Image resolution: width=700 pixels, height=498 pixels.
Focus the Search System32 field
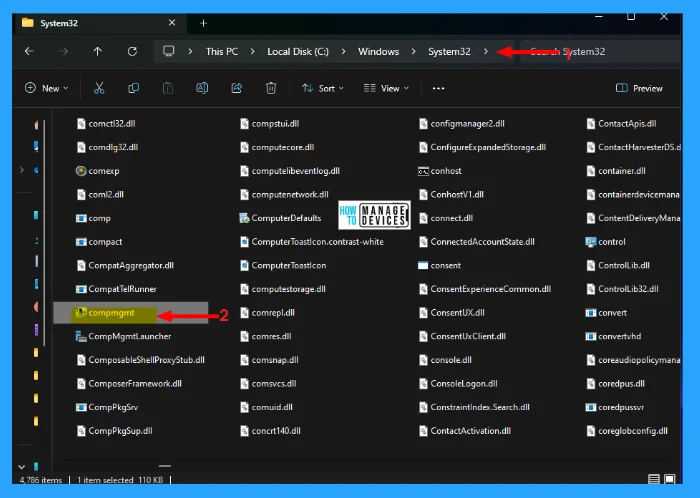600,52
